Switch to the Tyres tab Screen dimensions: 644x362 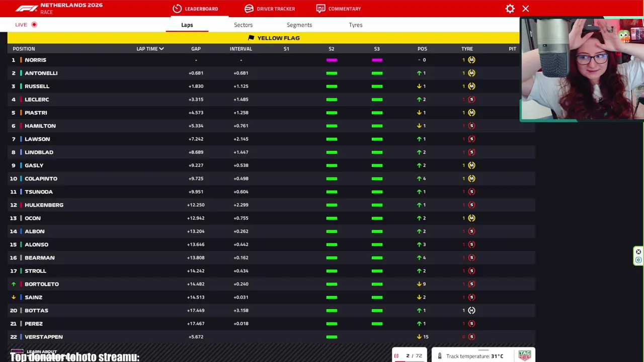tap(356, 25)
